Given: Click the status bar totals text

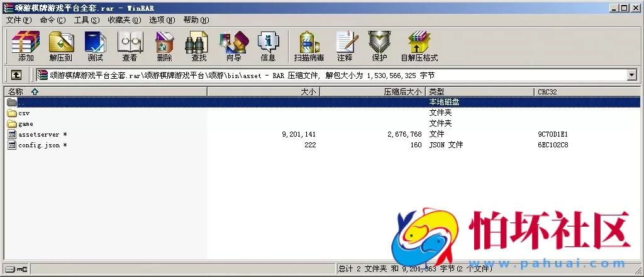Looking at the screenshot, I should (x=415, y=269).
